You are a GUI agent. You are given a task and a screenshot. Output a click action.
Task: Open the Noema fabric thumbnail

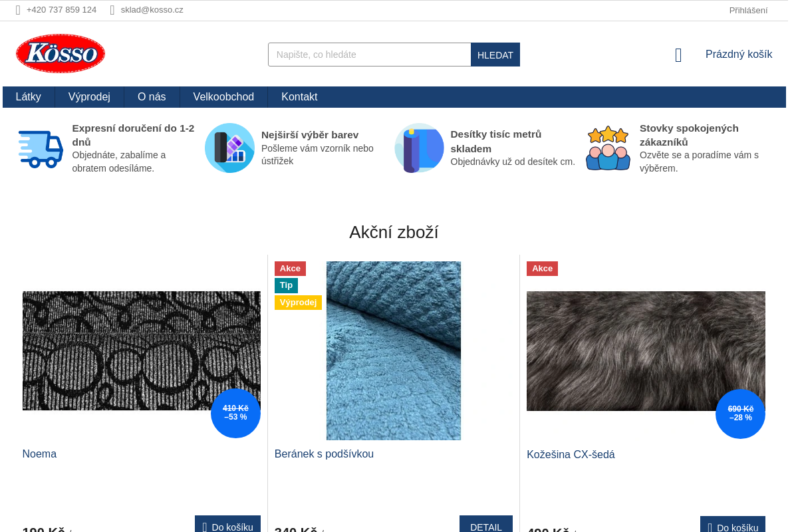tap(142, 351)
